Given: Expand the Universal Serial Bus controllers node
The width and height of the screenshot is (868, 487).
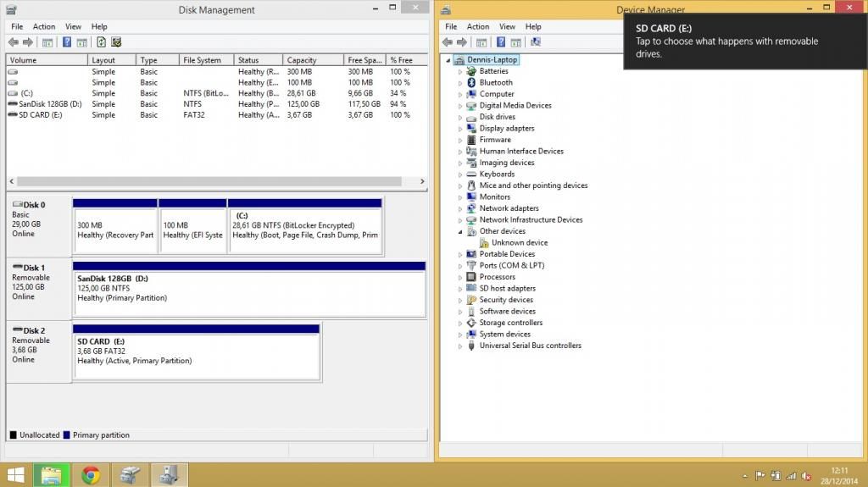Looking at the screenshot, I should click(x=460, y=346).
